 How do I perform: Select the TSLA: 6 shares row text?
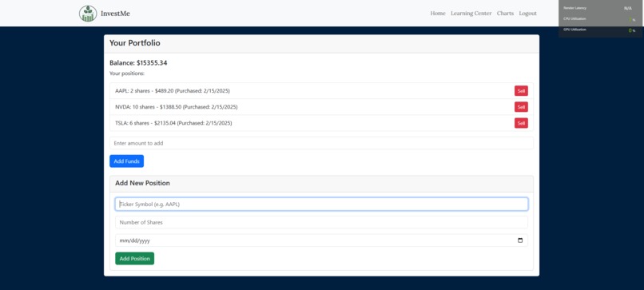[173, 123]
